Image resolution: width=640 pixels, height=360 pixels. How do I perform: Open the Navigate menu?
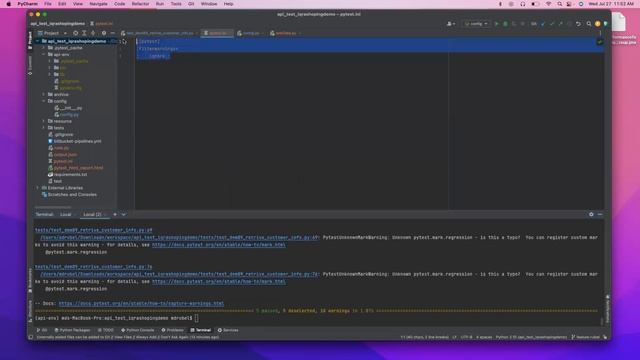98,4
